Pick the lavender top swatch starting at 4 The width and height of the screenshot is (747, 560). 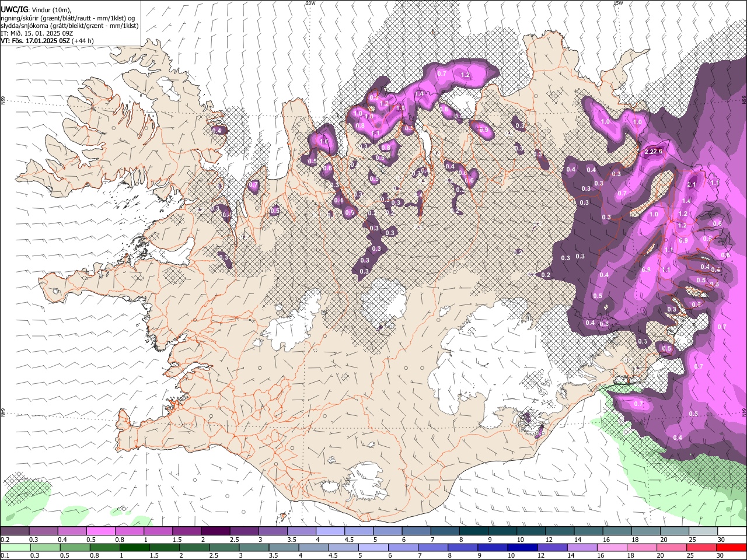pos(330,531)
